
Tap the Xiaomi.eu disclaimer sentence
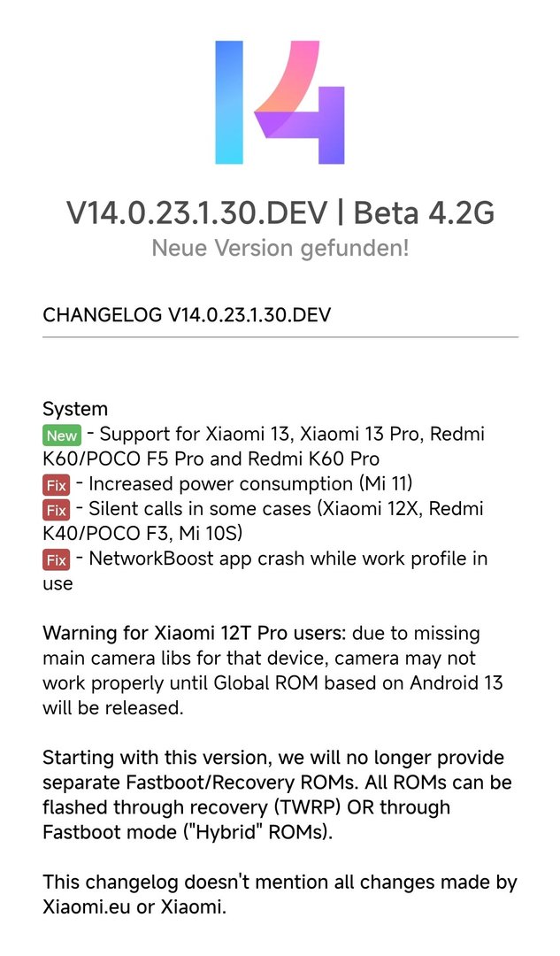[280, 894]
